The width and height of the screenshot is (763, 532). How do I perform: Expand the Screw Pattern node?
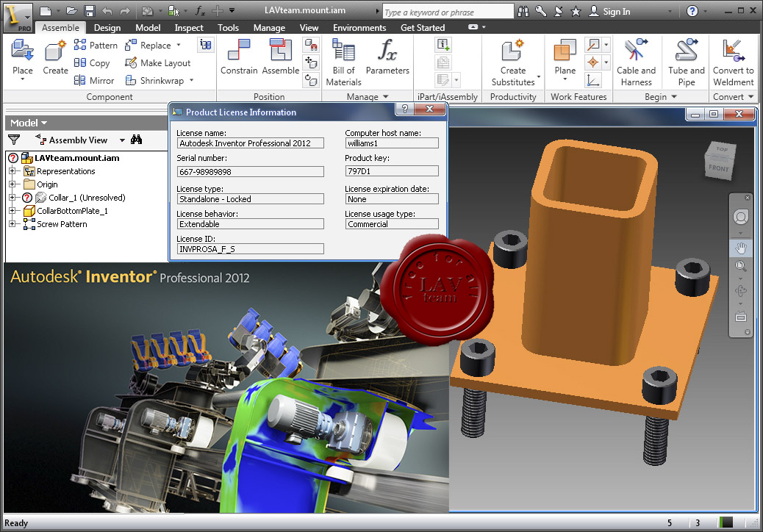pos(12,223)
